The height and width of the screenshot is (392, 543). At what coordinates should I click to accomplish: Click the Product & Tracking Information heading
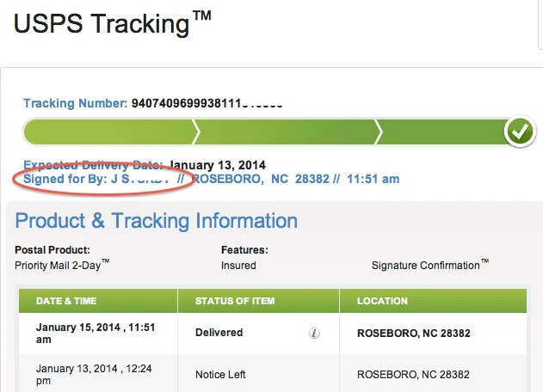click(156, 221)
